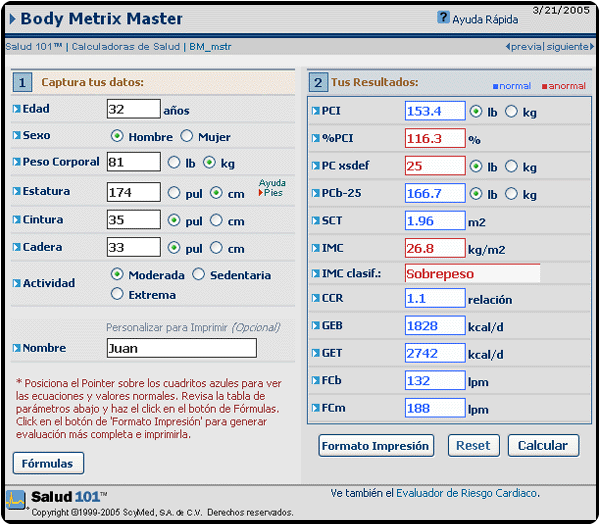The width and height of the screenshot is (600, 525).
Task: Click the Peso Corporal input field
Action: pyautogui.click(x=134, y=162)
